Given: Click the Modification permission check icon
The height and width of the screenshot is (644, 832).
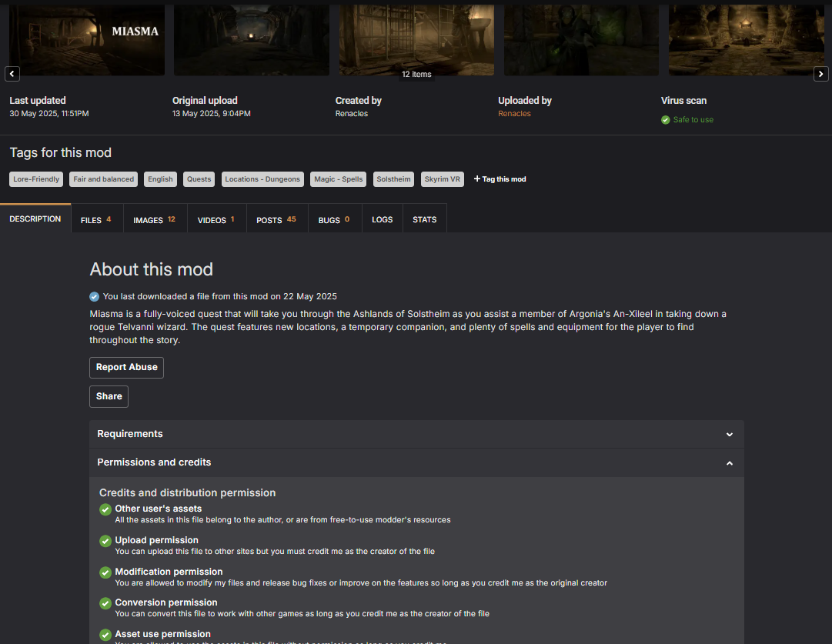Looking at the screenshot, I should [x=105, y=572].
